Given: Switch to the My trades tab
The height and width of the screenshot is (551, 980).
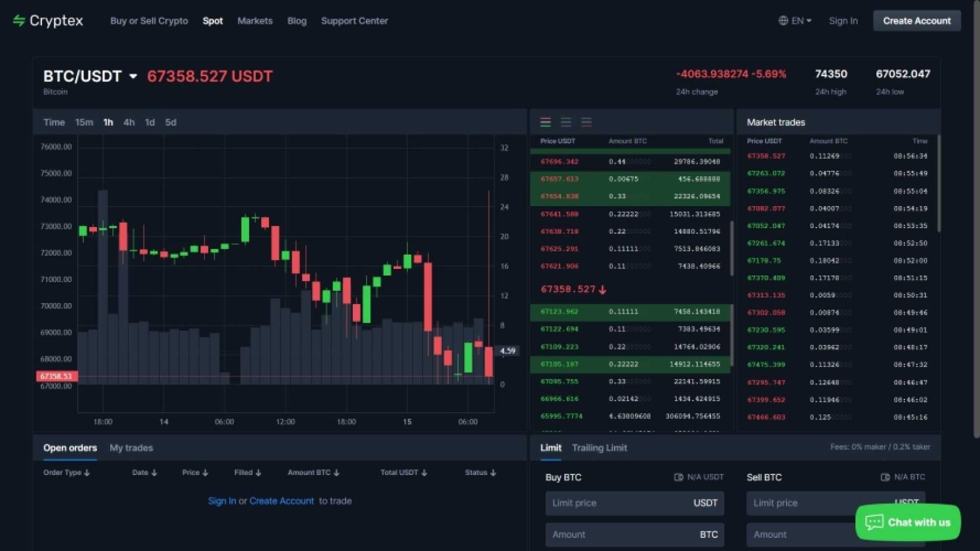Looking at the screenshot, I should coord(132,447).
